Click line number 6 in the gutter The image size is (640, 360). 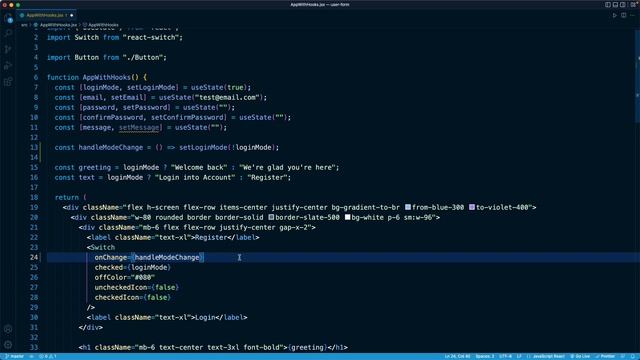(x=36, y=77)
